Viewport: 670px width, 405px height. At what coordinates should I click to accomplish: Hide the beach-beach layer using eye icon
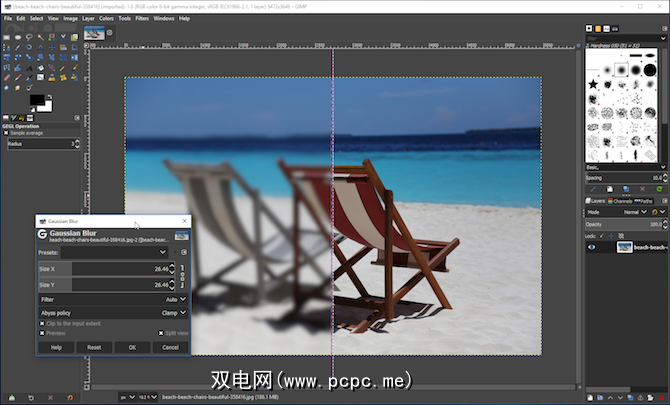coord(591,247)
